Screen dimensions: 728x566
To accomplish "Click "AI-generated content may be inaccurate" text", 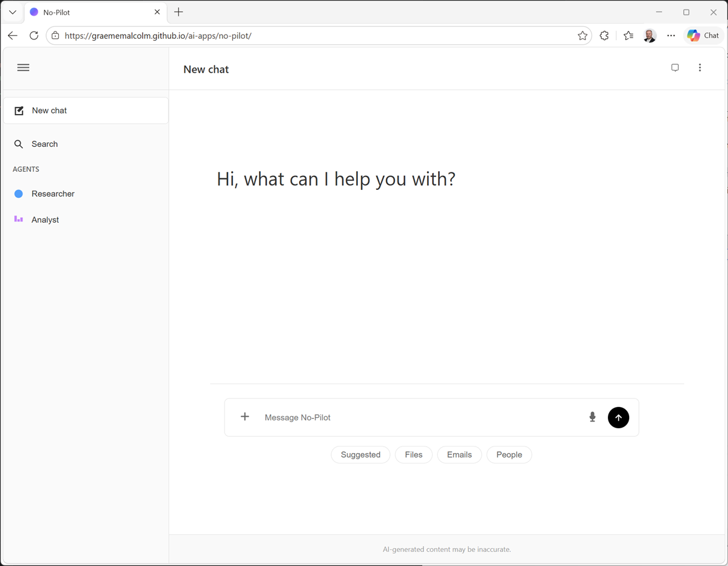I will tap(447, 549).
